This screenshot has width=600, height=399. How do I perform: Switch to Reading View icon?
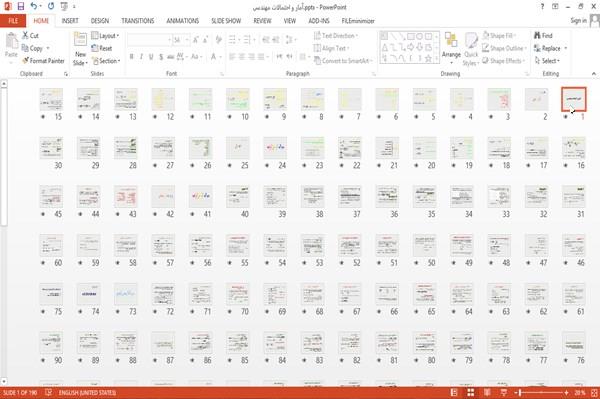pyautogui.click(x=487, y=392)
